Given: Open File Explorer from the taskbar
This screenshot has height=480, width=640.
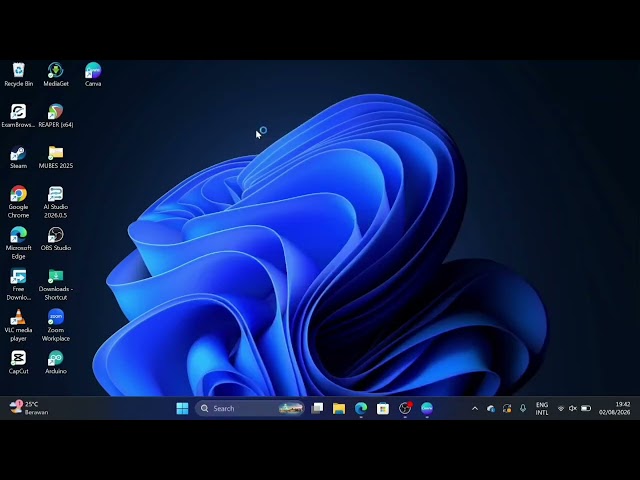Looking at the screenshot, I should (x=339, y=408).
